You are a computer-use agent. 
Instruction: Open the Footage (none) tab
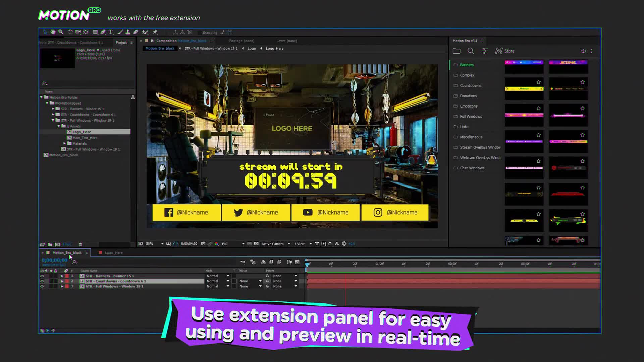coord(241,41)
